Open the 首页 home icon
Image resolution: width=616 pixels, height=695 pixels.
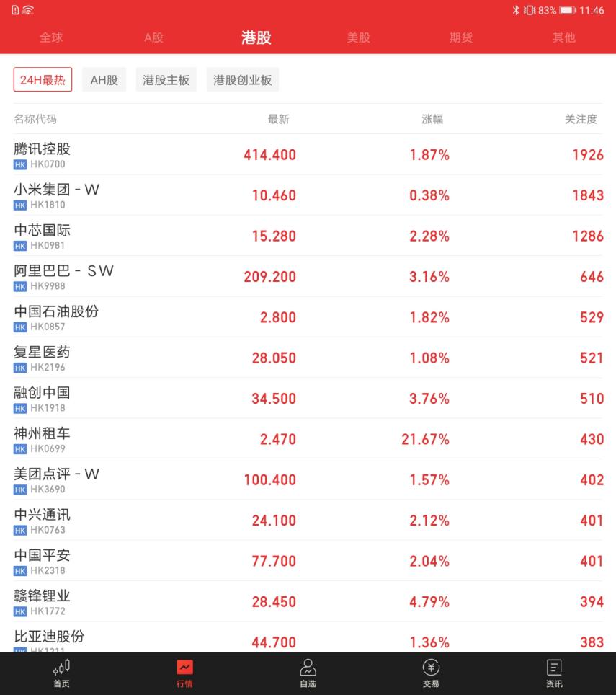(60, 670)
